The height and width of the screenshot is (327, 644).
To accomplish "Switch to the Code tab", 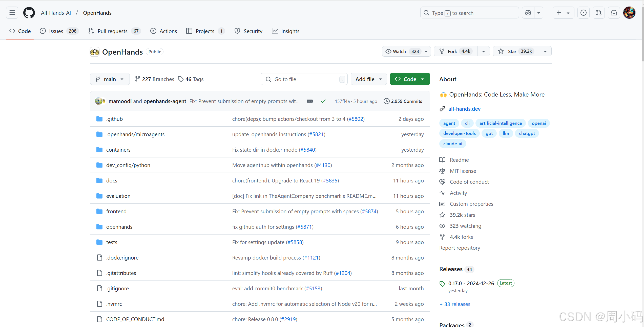I will (x=20, y=31).
